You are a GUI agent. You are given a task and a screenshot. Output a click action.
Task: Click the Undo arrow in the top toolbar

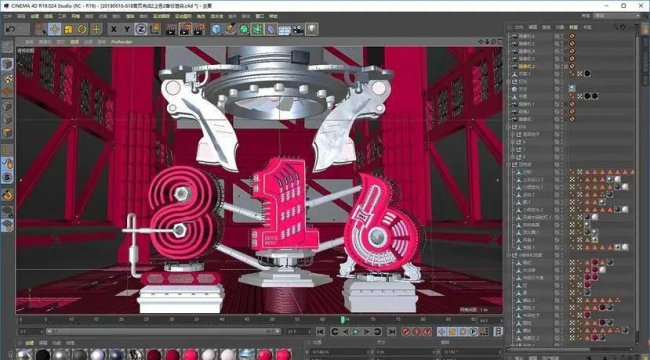click(x=11, y=29)
